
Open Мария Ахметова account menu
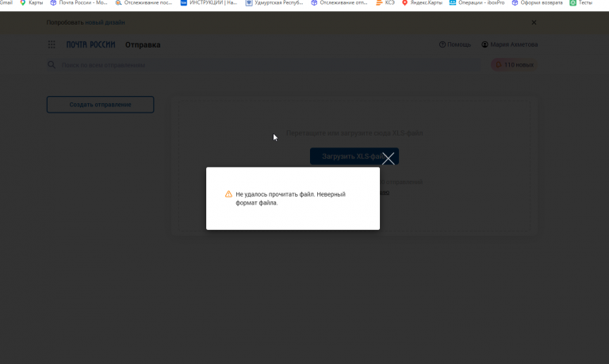point(510,44)
